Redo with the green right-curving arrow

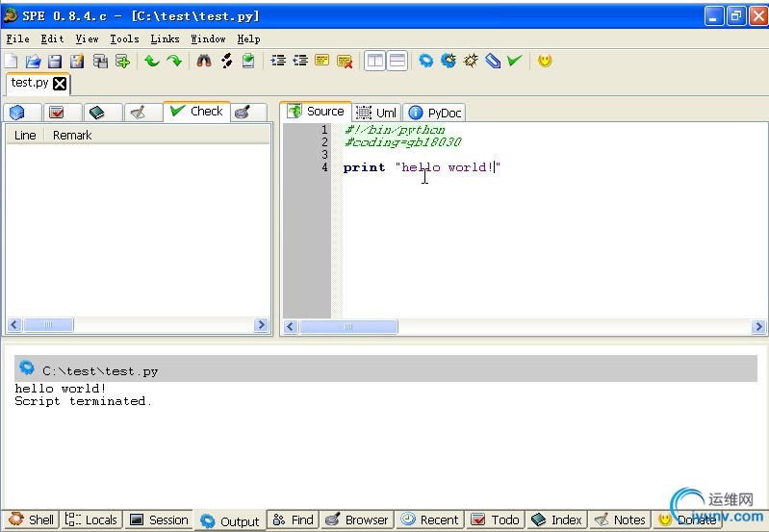click(x=174, y=61)
